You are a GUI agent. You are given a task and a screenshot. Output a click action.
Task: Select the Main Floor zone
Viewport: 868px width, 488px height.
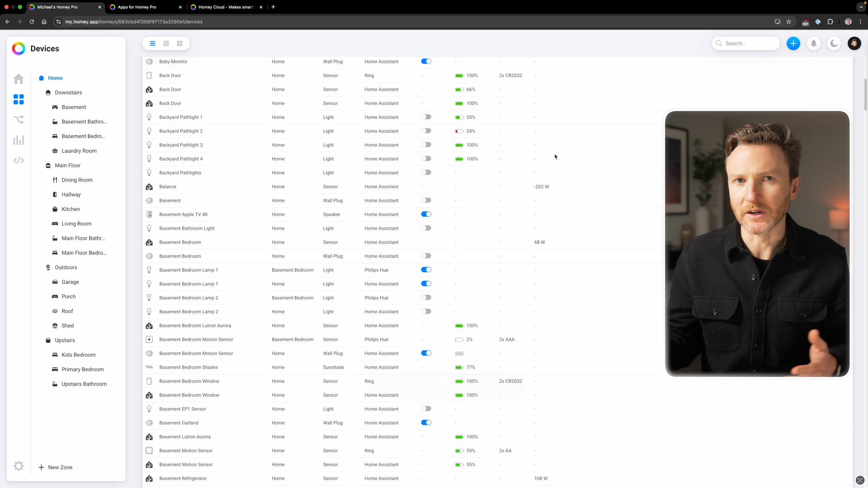tap(68, 165)
